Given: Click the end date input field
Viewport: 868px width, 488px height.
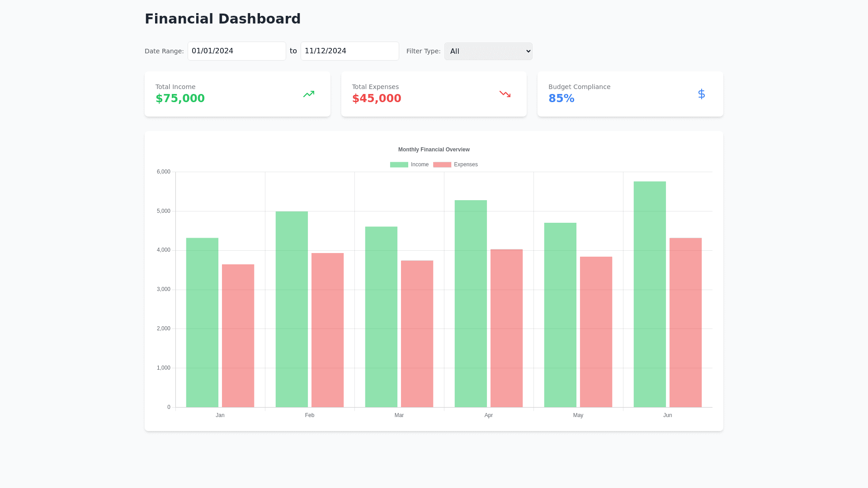Looking at the screenshot, I should coord(349,51).
